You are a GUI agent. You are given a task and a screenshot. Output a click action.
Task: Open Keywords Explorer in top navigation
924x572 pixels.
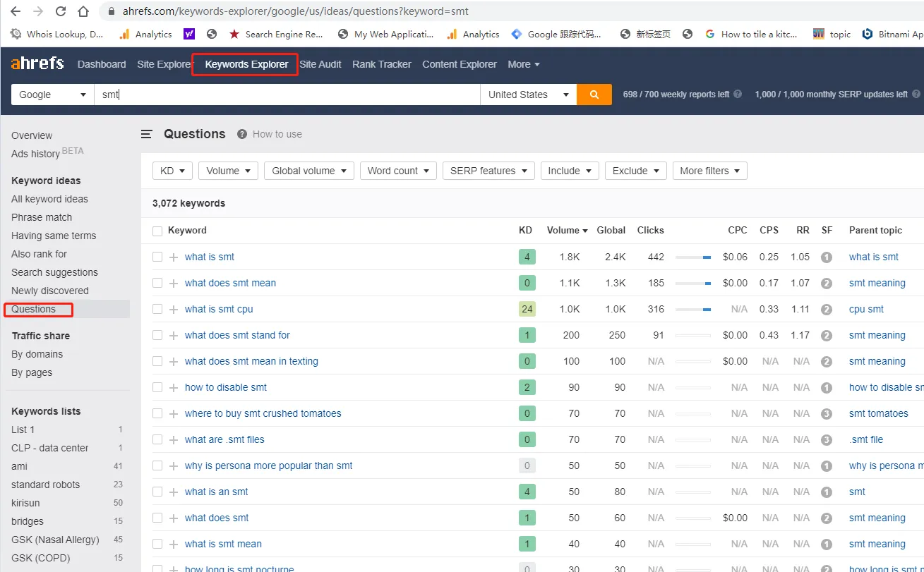pyautogui.click(x=246, y=64)
